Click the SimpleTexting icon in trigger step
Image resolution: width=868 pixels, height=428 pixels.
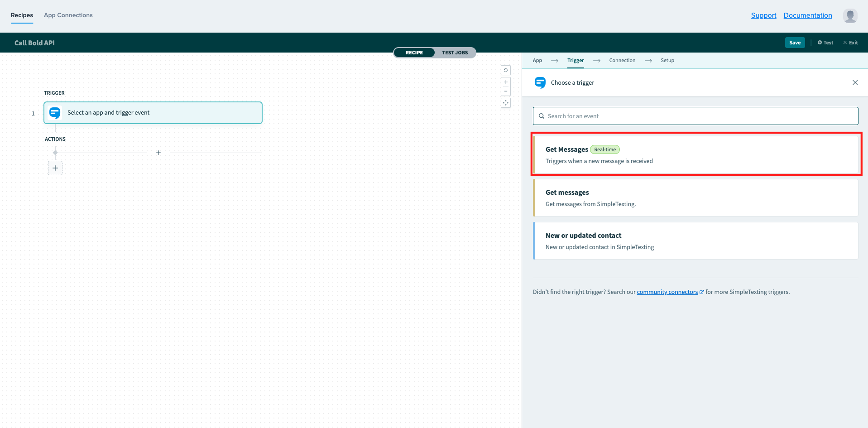[55, 113]
